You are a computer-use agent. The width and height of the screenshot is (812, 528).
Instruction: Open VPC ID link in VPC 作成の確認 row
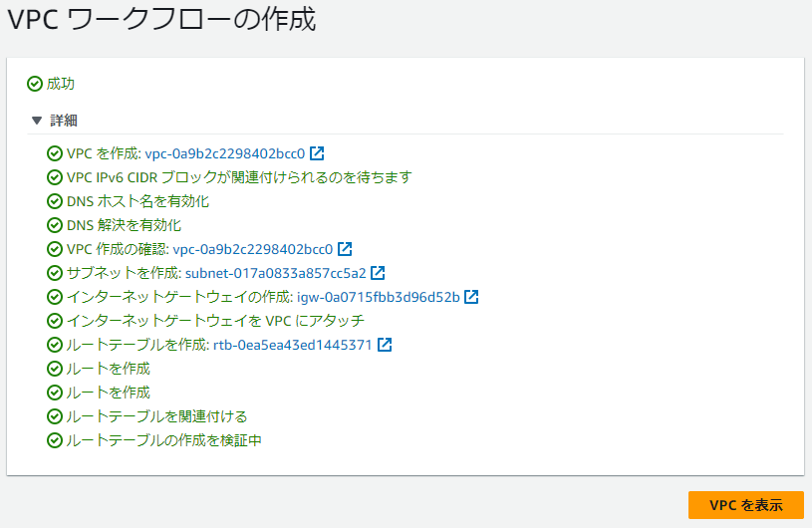tap(252, 249)
